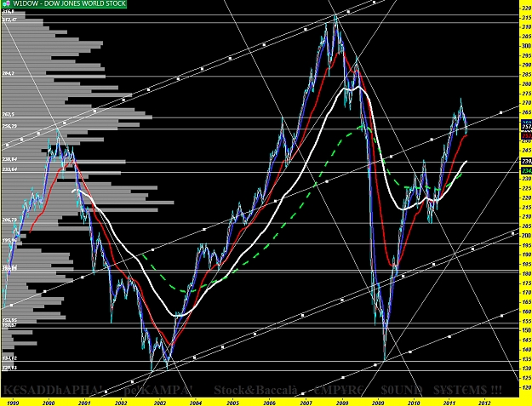
Task: Click the 245 price axis label
Action: [527, 151]
